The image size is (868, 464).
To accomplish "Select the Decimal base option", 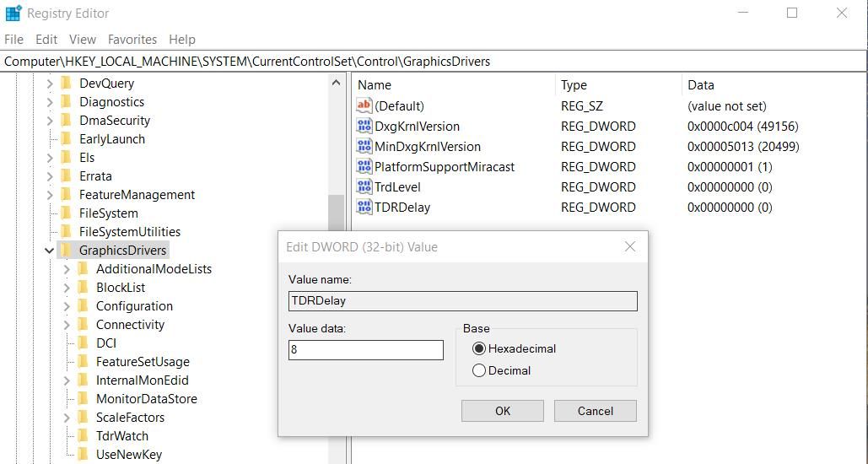I will (x=479, y=370).
